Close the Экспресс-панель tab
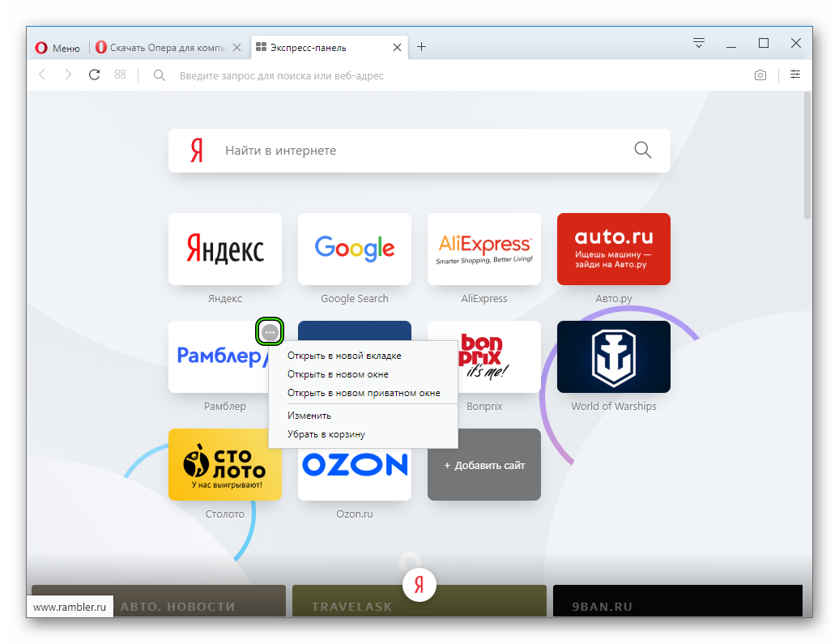Image resolution: width=839 pixels, height=644 pixels. 397,48
